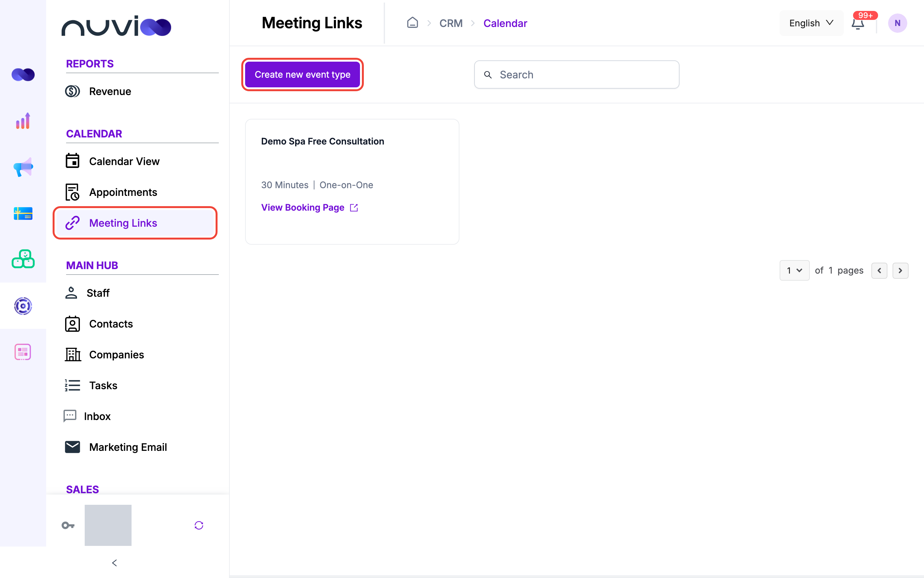Go to the next page of results
The height and width of the screenshot is (578, 924).
coord(900,271)
